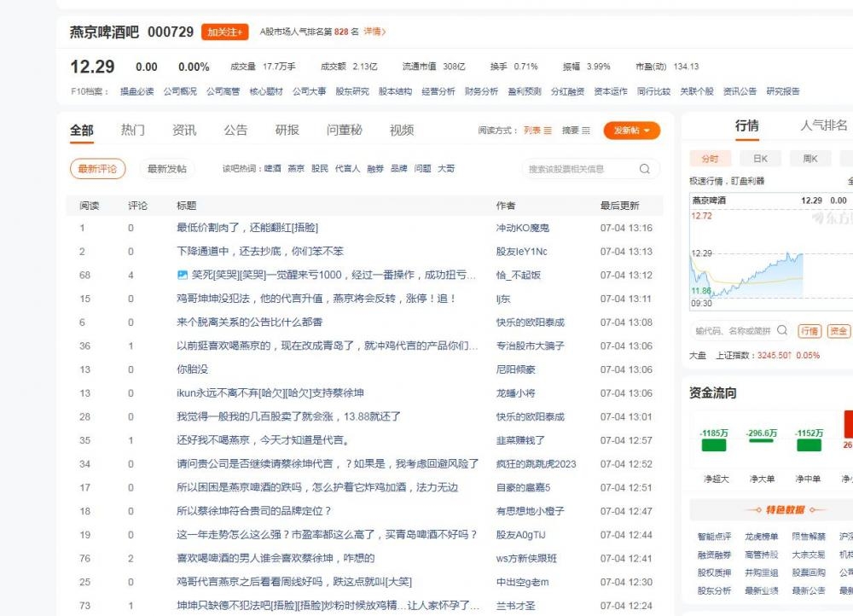This screenshot has height=616, width=853.
Task: Open F10 link 核心题材
Action: click(x=266, y=91)
